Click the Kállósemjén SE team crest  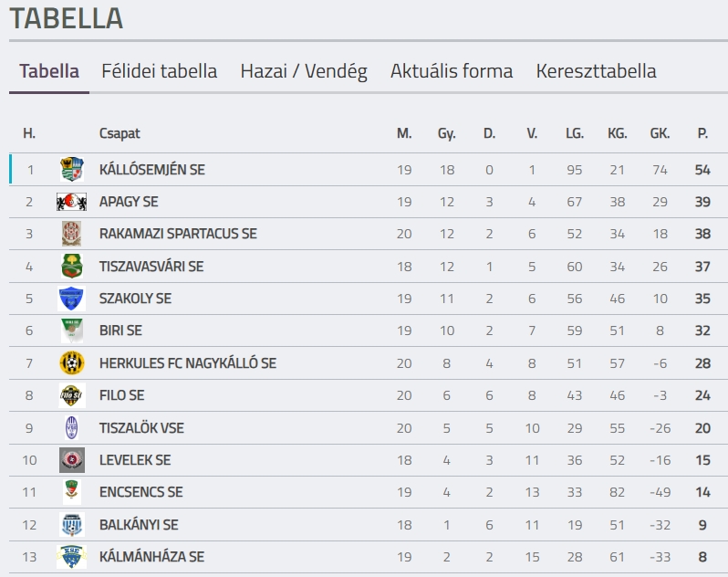click(71, 170)
